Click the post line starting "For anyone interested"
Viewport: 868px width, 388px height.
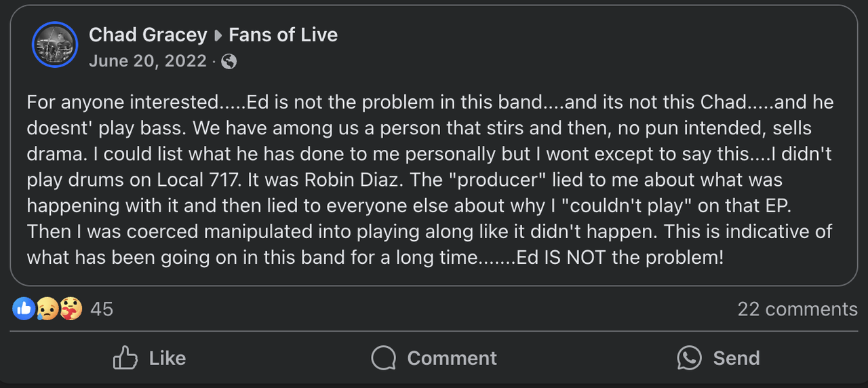pos(430,102)
